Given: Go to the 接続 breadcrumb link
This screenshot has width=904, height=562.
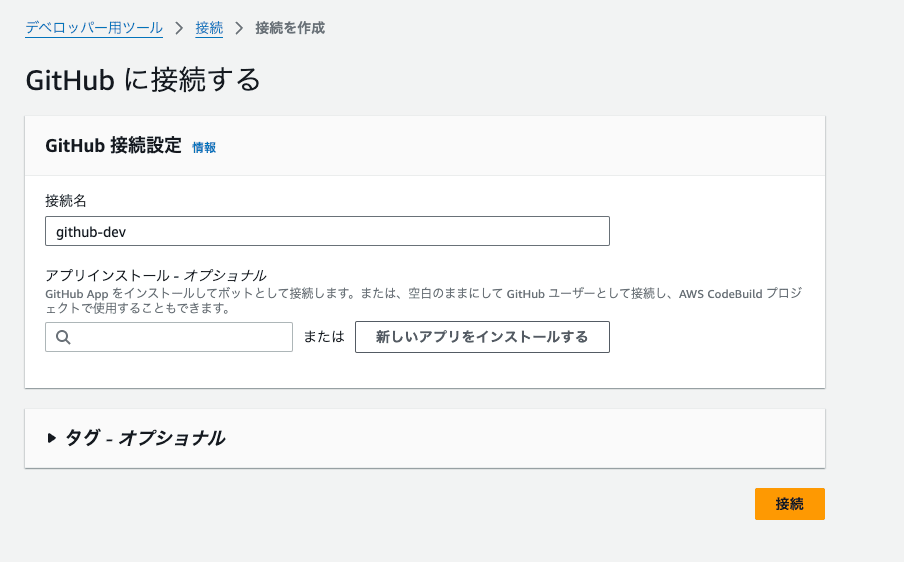Looking at the screenshot, I should point(209,28).
